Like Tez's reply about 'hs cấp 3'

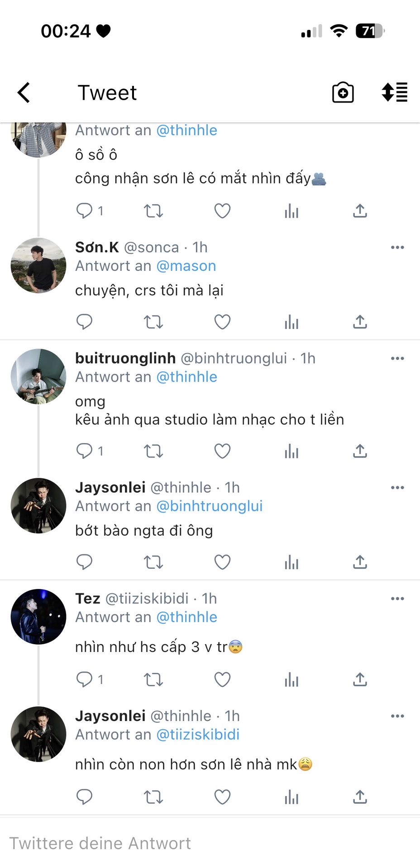[222, 679]
